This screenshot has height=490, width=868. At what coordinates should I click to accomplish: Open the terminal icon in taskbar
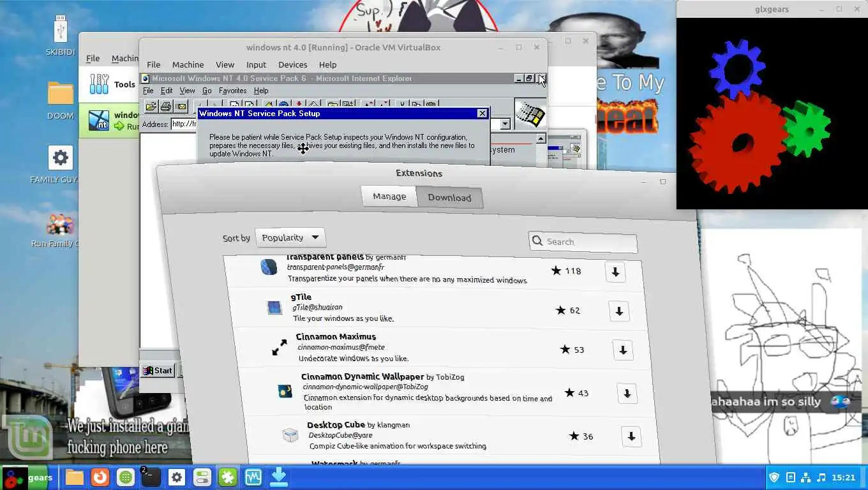point(151,477)
